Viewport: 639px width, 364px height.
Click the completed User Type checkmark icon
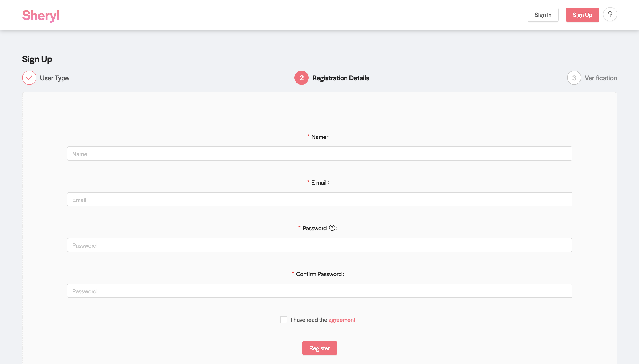pos(29,78)
